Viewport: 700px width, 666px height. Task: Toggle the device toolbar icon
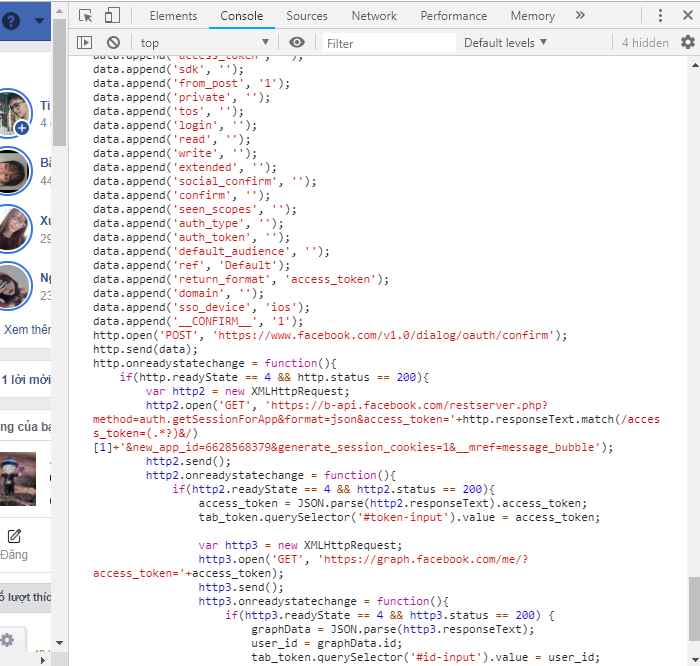pyautogui.click(x=112, y=16)
